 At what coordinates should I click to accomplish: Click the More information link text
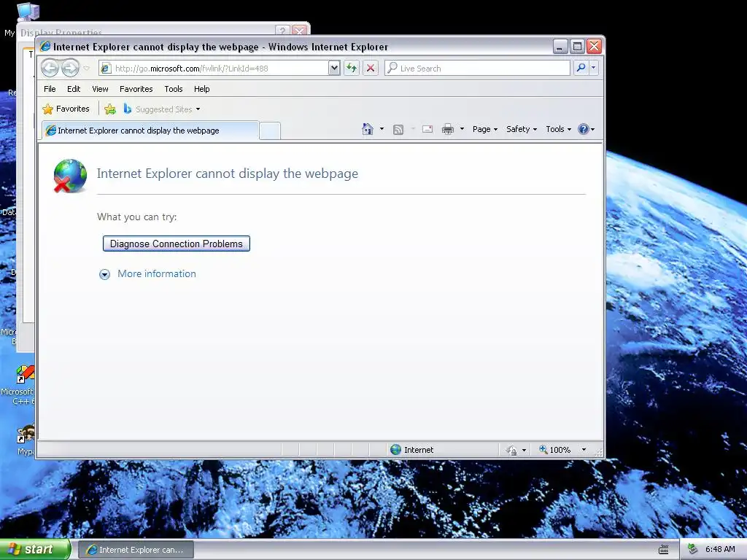tap(157, 274)
